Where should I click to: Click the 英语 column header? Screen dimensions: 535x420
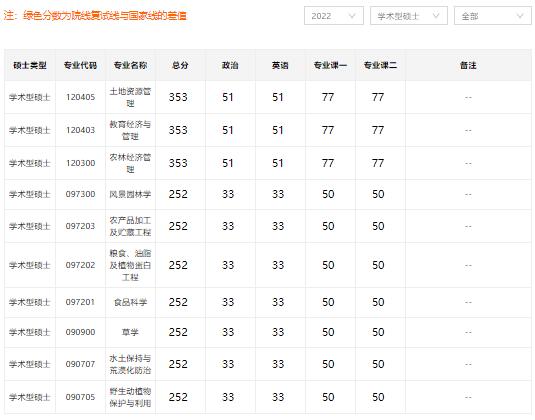click(280, 65)
